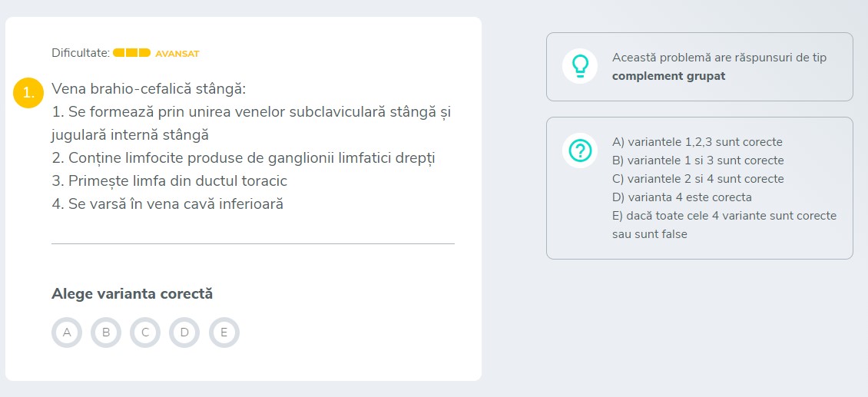This screenshot has width=868, height=397.
Task: Click the AVANSAT difficulty label
Action: (x=177, y=54)
